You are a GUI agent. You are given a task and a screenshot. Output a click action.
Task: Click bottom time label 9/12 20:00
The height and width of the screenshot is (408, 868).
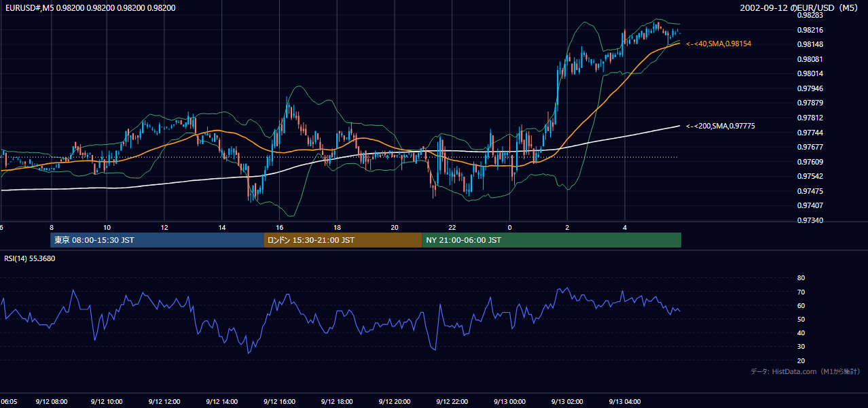coord(395,402)
